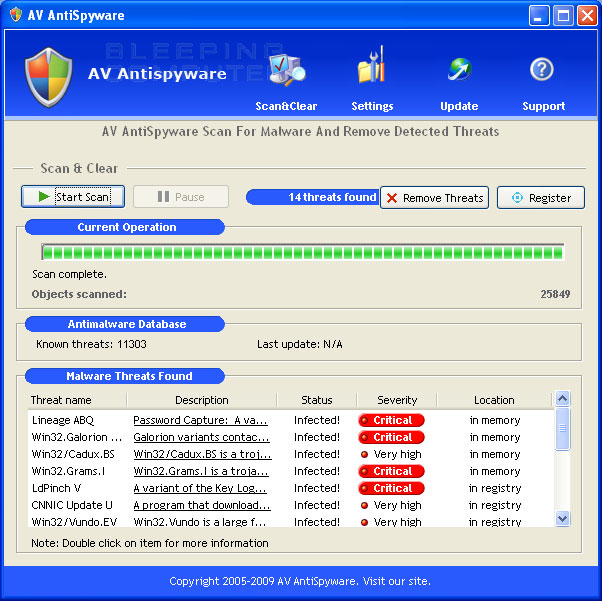Screen dimensions: 602x601
Task: Click the Update globe icon
Action: click(x=460, y=69)
